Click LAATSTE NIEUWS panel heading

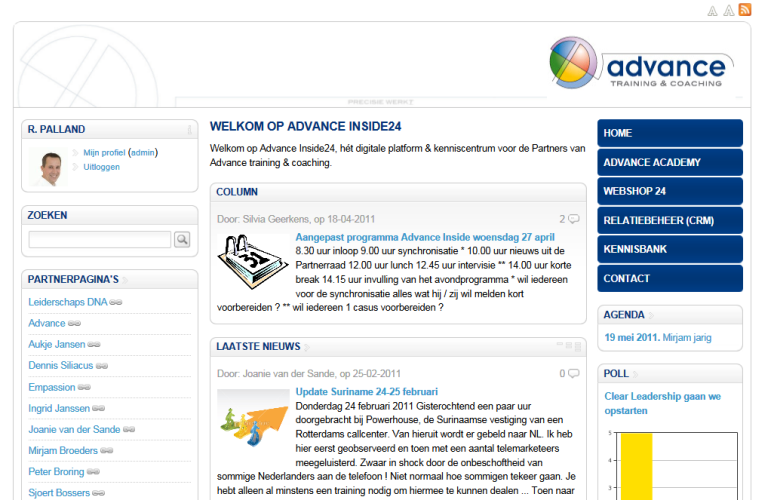click(258, 346)
